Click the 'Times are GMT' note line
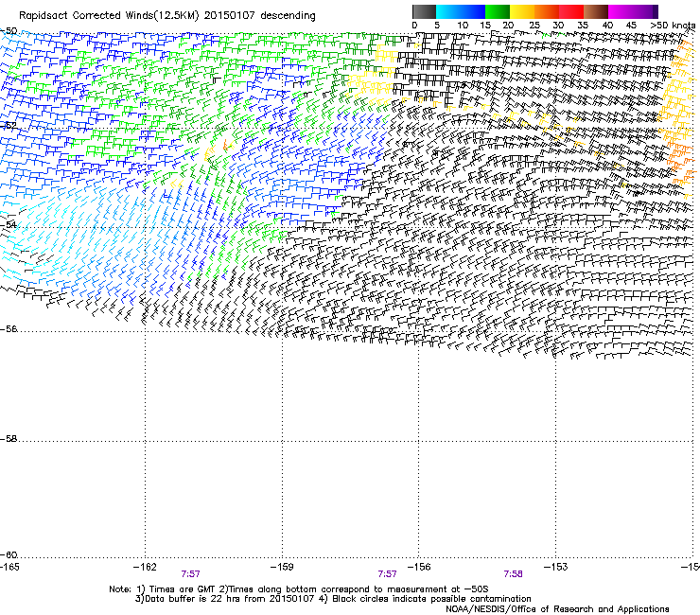The height and width of the screenshot is (615, 700). coord(299,589)
